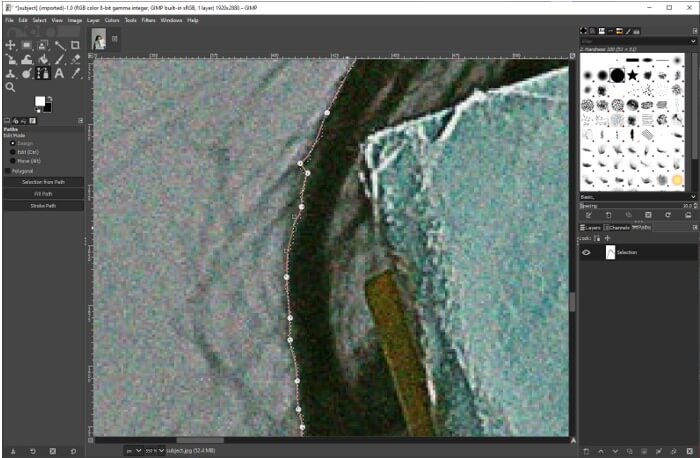
Task: Click Selection from Path button
Action: pos(43,182)
